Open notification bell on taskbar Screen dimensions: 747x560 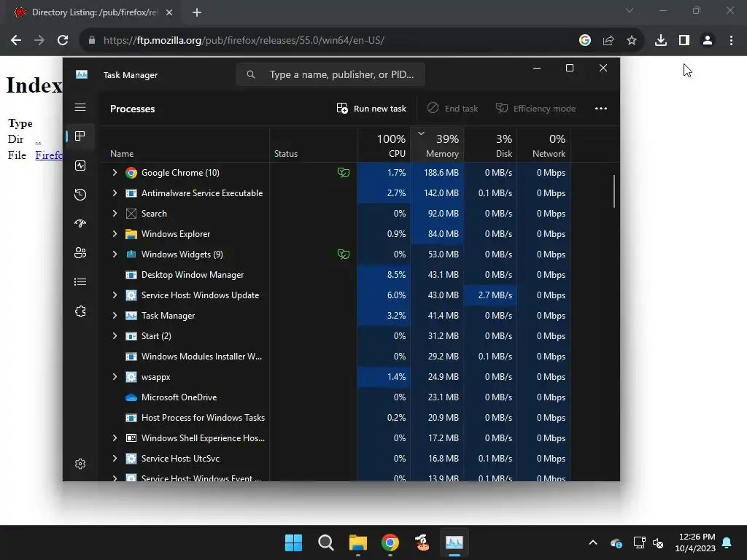[x=727, y=542]
